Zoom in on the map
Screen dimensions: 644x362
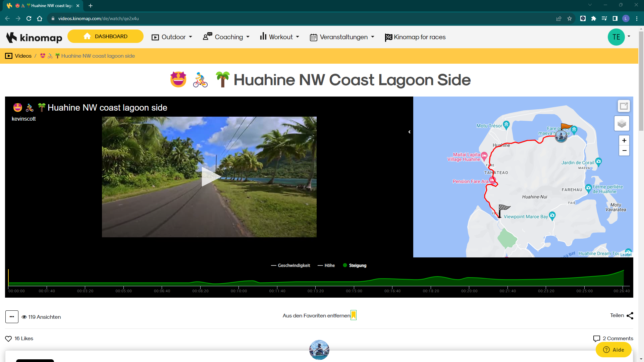click(624, 140)
